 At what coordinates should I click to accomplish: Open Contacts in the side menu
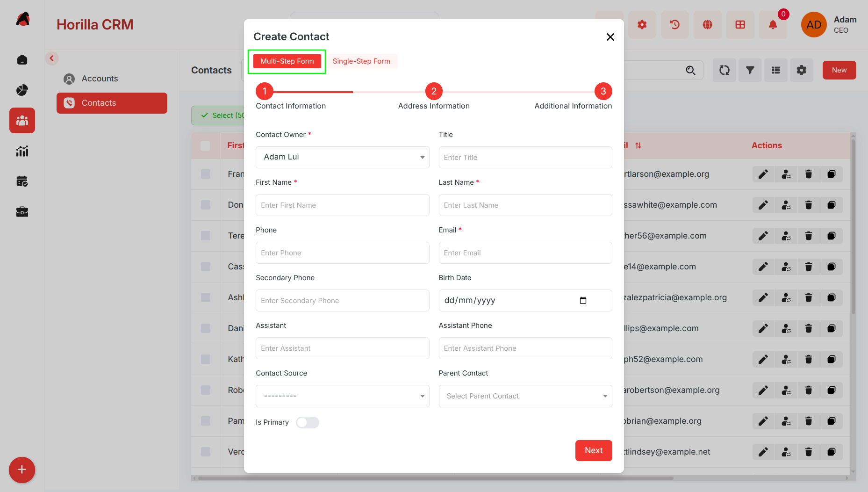pos(112,103)
